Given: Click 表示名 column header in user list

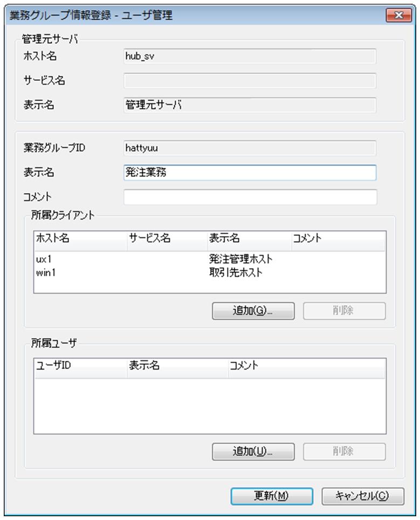Looking at the screenshot, I should point(178,368).
